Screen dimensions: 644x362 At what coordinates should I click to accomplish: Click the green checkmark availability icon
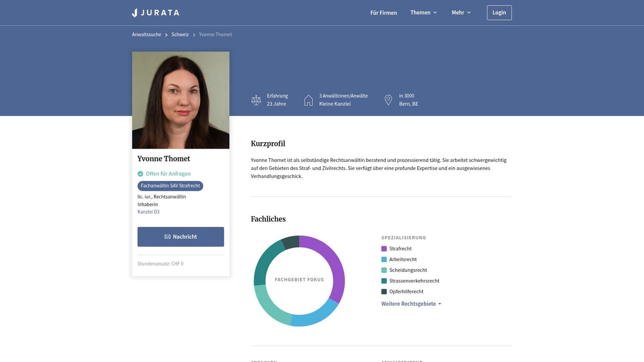point(140,174)
